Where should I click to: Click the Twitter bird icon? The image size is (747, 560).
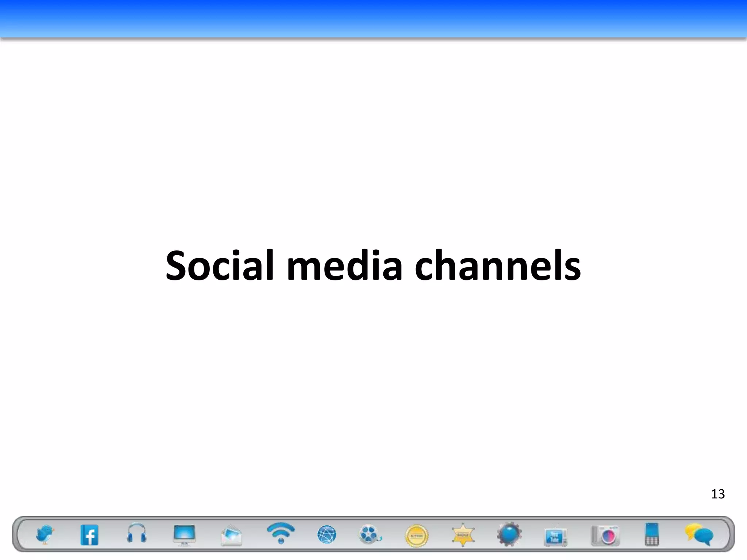[45, 534]
